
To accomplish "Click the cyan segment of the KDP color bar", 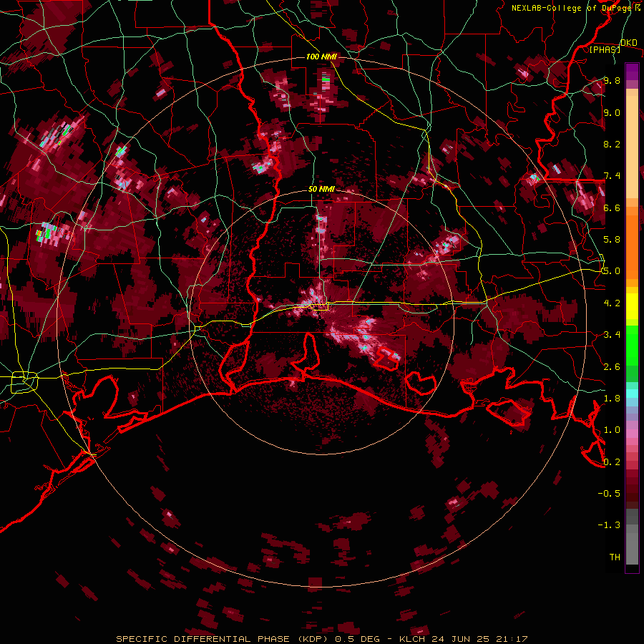I will pos(632,394).
